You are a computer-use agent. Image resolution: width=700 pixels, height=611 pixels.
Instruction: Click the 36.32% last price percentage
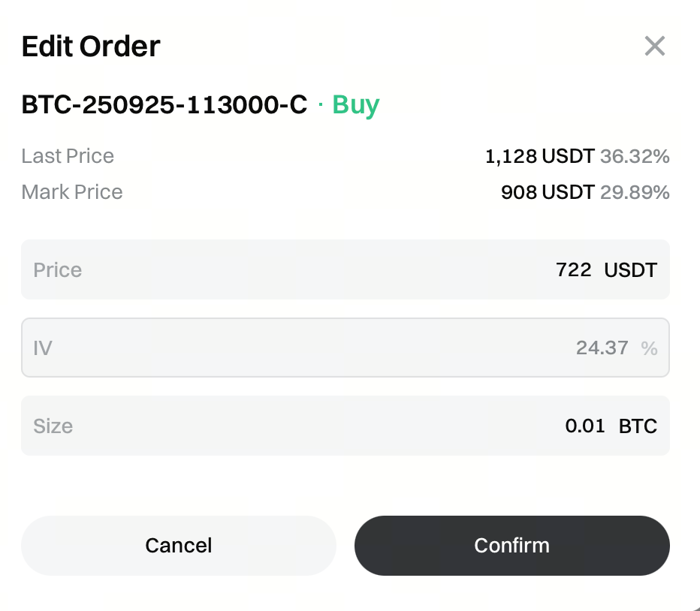635,156
